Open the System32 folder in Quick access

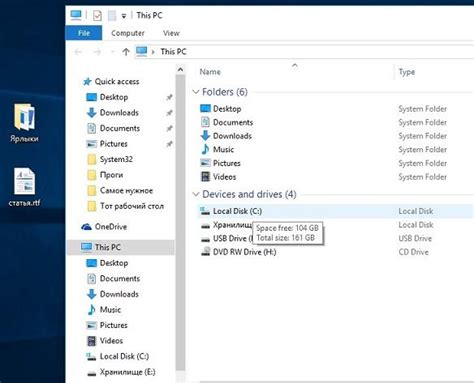click(x=110, y=159)
